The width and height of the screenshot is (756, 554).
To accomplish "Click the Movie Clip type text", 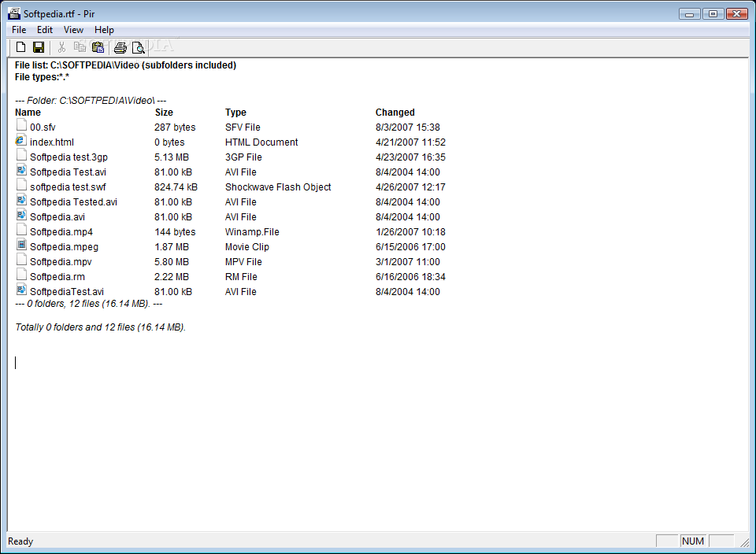I will click(x=246, y=246).
